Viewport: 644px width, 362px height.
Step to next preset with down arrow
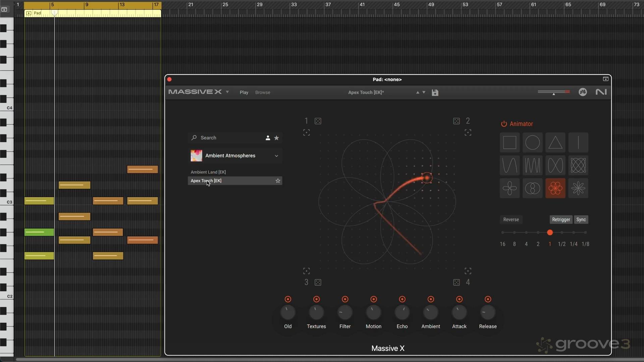pos(424,93)
